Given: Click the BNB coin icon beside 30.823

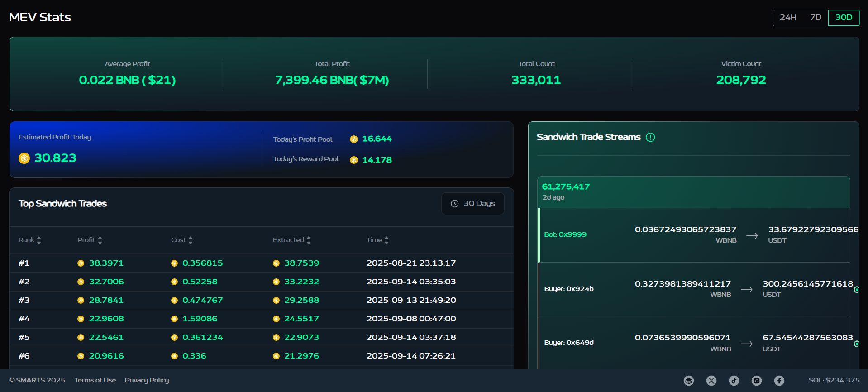Looking at the screenshot, I should (24, 158).
